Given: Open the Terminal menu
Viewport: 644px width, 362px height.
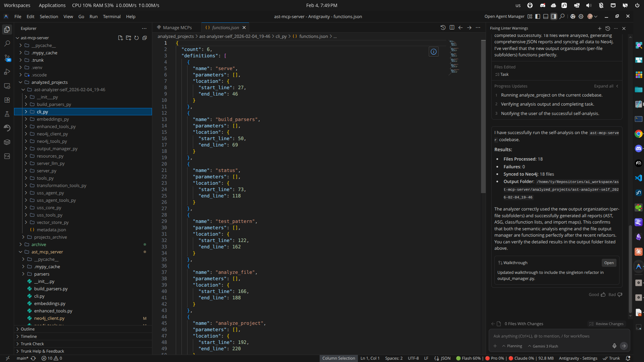Looking at the screenshot, I should pos(111,16).
